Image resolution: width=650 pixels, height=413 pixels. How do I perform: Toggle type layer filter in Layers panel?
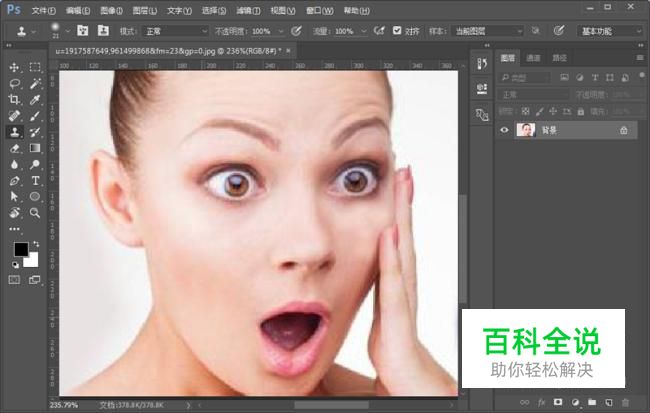[595, 78]
